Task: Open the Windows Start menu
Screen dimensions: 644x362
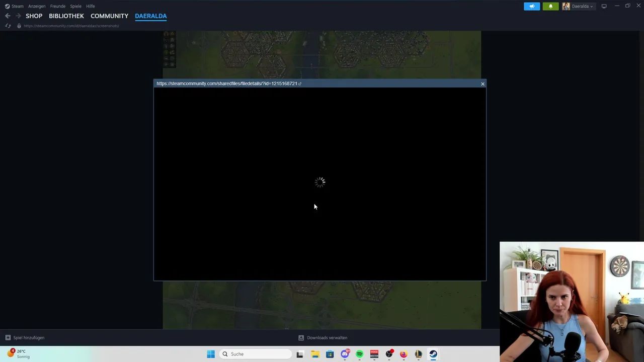Action: coord(211,354)
